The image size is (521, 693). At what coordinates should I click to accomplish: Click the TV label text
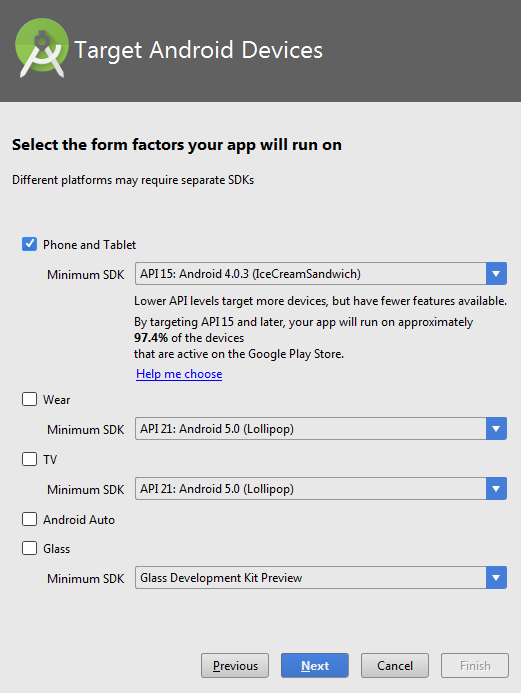[x=50, y=460]
